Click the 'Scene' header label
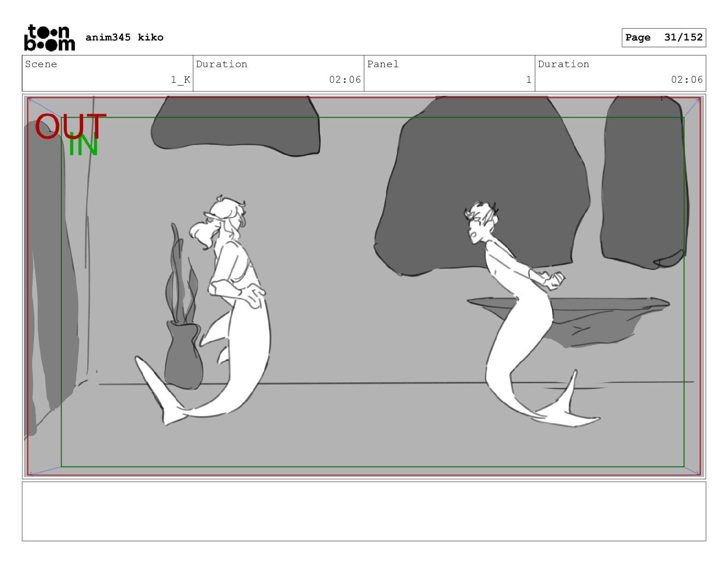Viewport: 728px width, 563px height. 41,64
